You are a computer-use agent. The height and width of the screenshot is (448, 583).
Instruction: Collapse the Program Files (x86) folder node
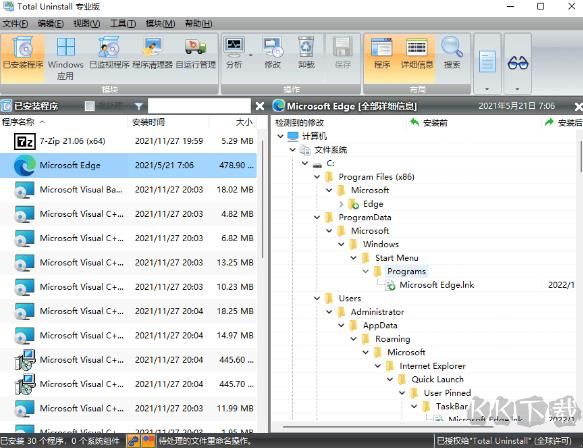coord(317,177)
